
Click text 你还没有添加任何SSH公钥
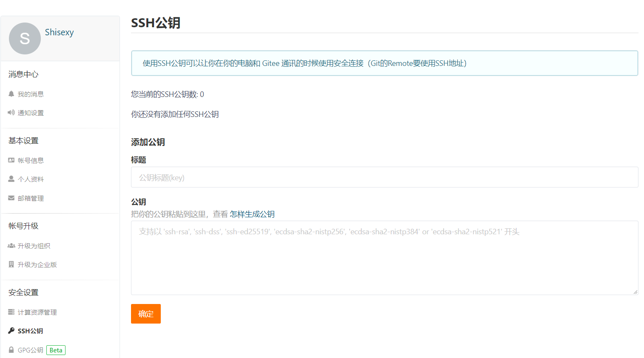pos(175,114)
